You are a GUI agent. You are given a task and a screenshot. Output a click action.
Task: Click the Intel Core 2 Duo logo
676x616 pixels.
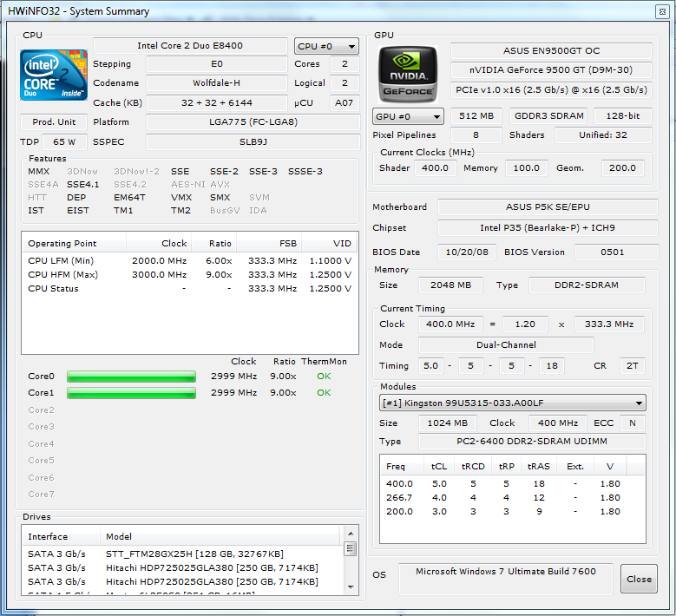click(x=54, y=75)
